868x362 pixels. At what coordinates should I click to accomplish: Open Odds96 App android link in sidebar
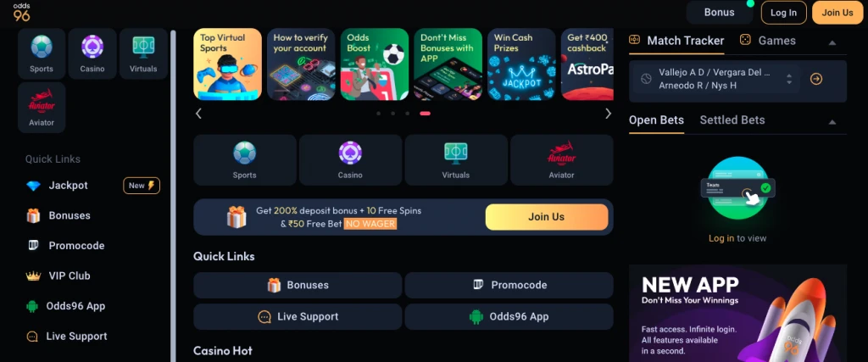[65, 306]
